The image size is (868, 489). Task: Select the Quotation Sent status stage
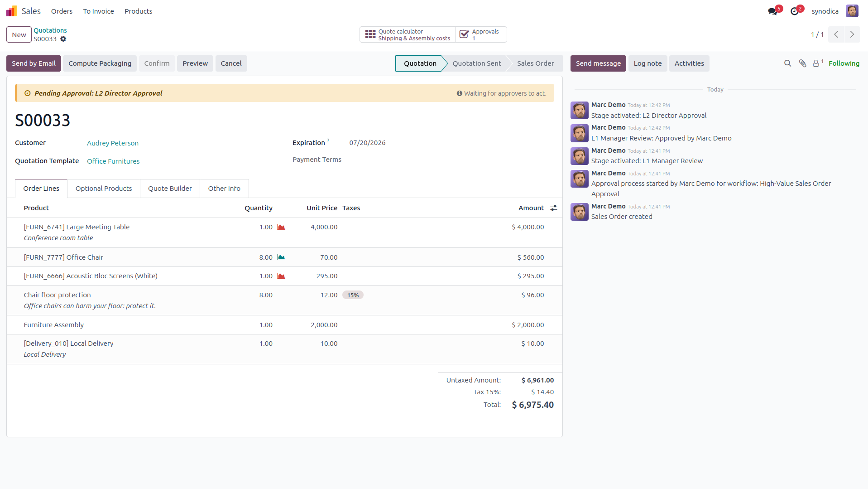tap(477, 63)
